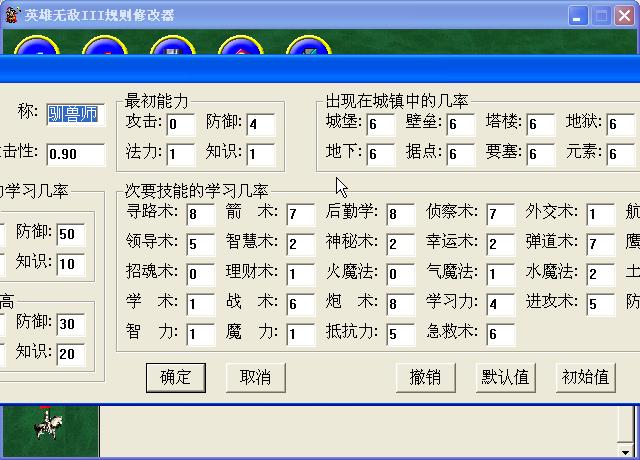640x460 pixels.
Task: Edit the 智慧术 skill chance field
Action: (x=301, y=244)
